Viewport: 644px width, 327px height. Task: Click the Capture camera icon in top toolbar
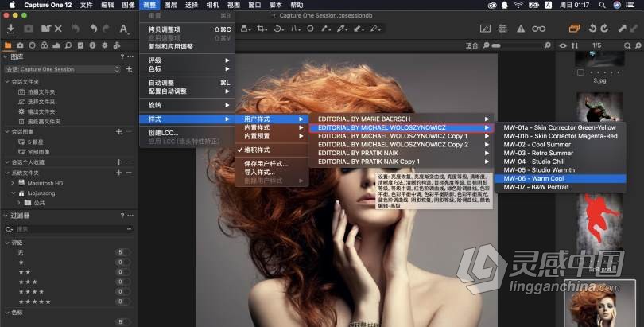[29, 29]
